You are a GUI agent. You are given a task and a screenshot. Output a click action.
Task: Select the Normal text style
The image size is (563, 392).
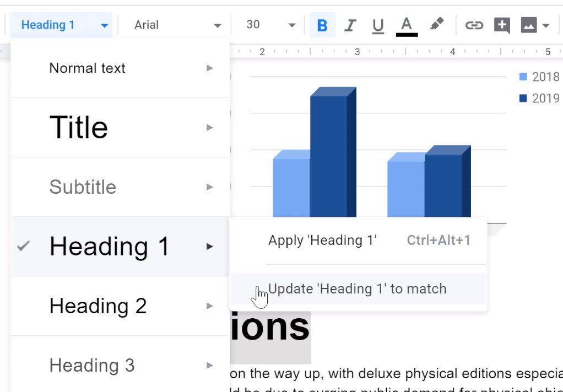86,68
